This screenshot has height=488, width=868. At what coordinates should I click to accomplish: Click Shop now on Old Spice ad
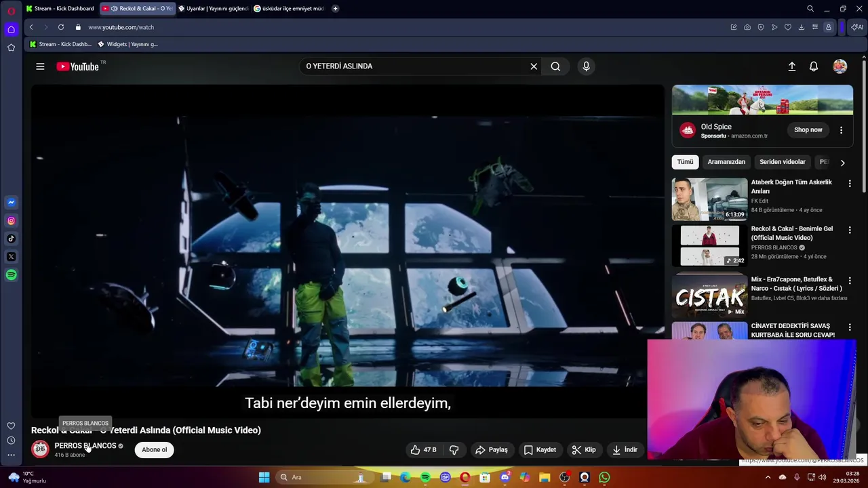808,129
